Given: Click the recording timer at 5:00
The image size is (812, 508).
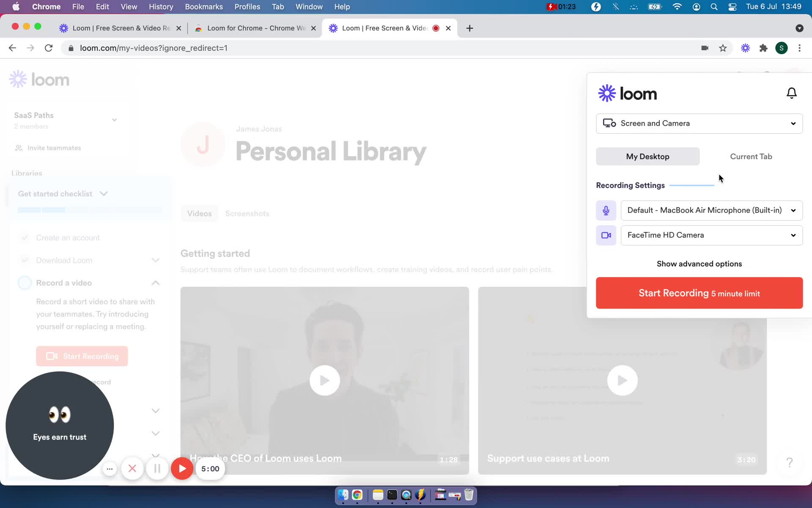Looking at the screenshot, I should pyautogui.click(x=210, y=469).
